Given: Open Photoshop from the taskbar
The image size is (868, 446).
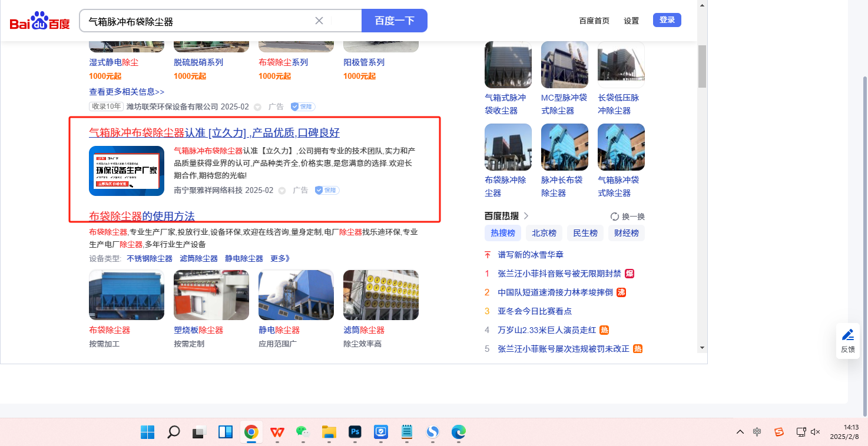Looking at the screenshot, I should (355, 432).
